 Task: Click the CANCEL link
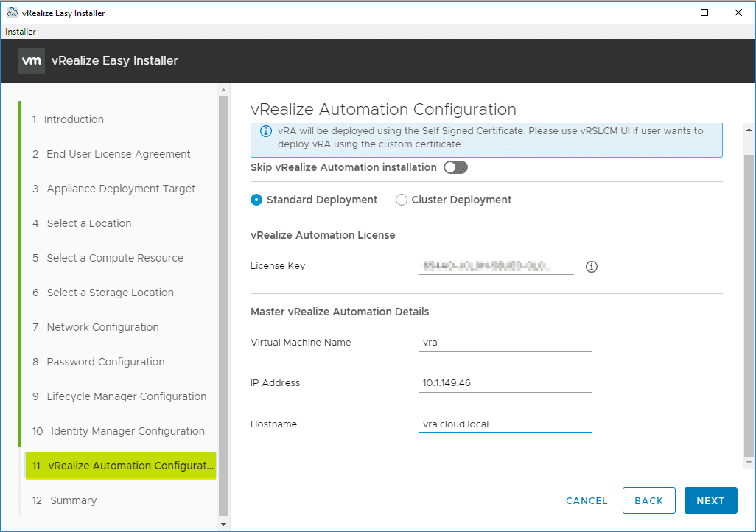587,500
